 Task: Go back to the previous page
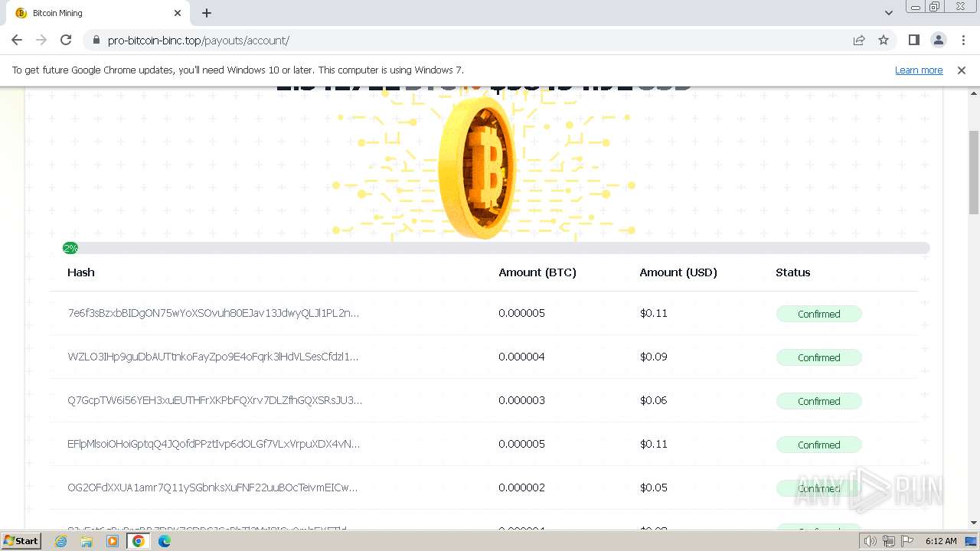click(x=17, y=40)
